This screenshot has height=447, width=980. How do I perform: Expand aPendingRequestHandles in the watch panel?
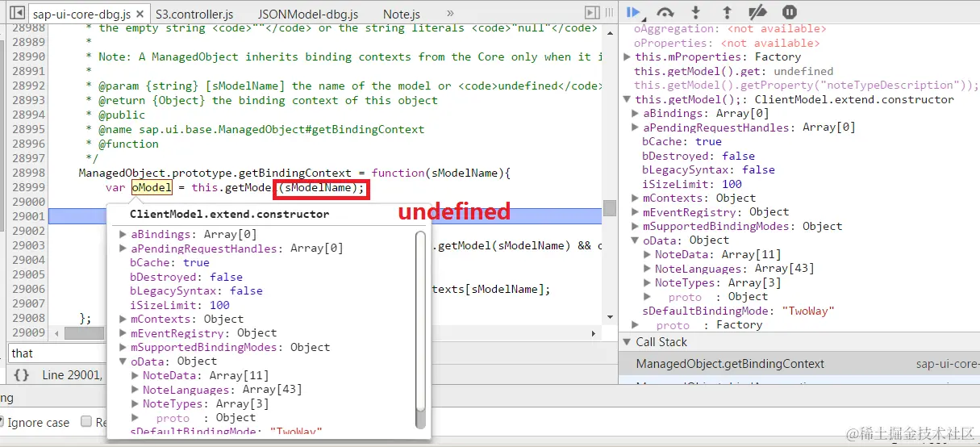[x=636, y=127]
